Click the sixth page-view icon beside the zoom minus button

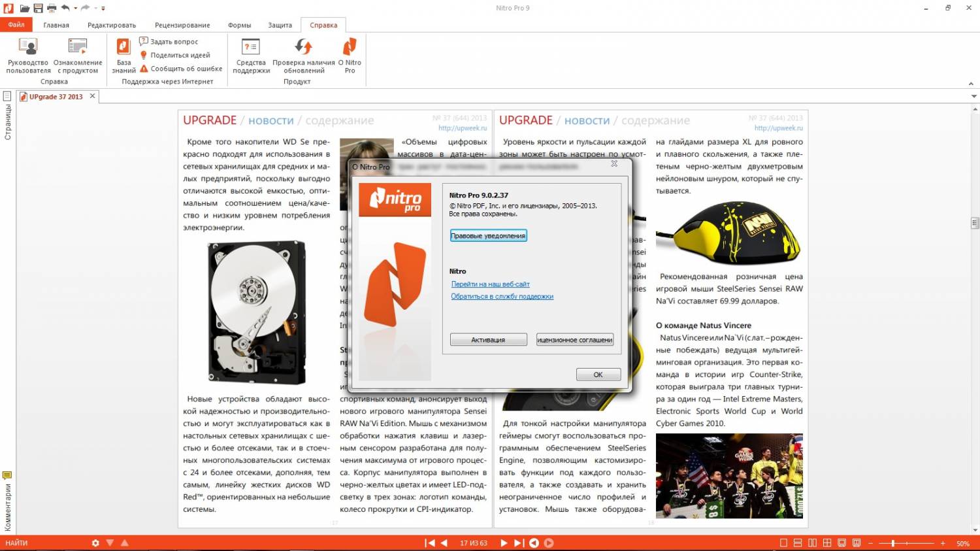[857, 543]
